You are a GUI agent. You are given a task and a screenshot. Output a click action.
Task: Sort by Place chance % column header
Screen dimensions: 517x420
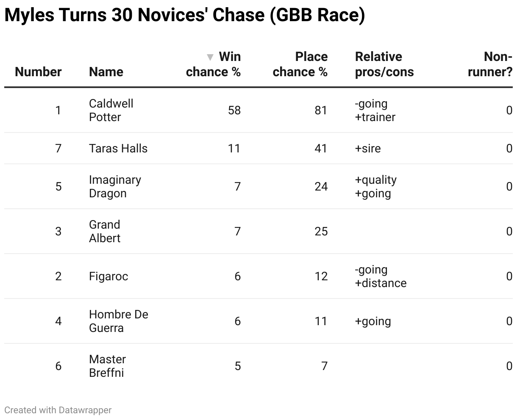coord(300,64)
